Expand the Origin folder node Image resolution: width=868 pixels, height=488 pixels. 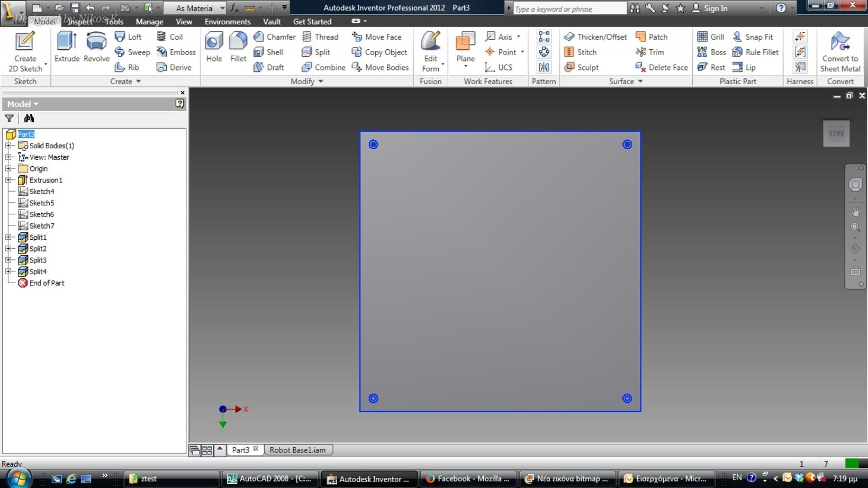(8, 168)
